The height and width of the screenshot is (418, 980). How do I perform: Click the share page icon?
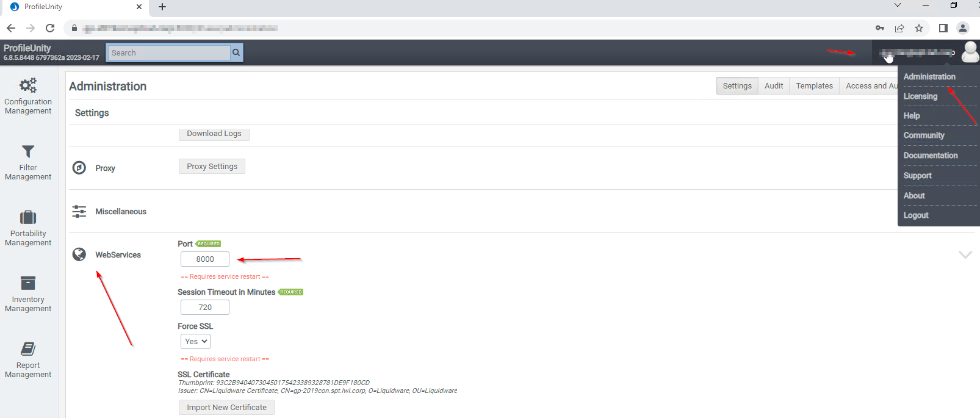[x=899, y=28]
